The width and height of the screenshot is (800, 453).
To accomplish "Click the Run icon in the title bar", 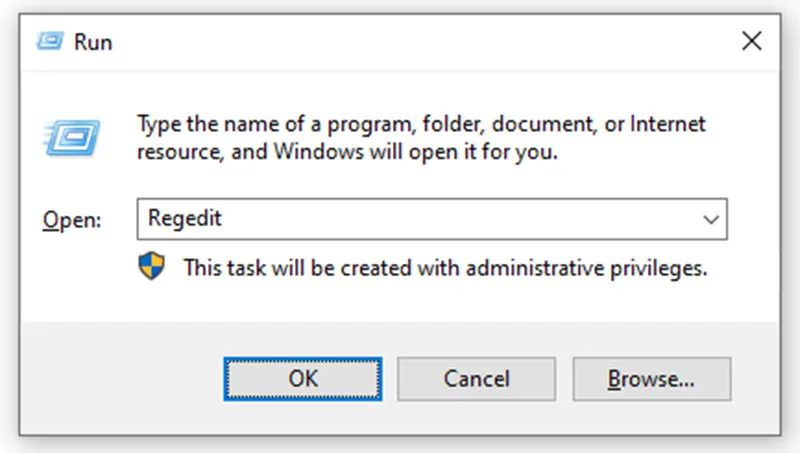I will click(x=50, y=41).
